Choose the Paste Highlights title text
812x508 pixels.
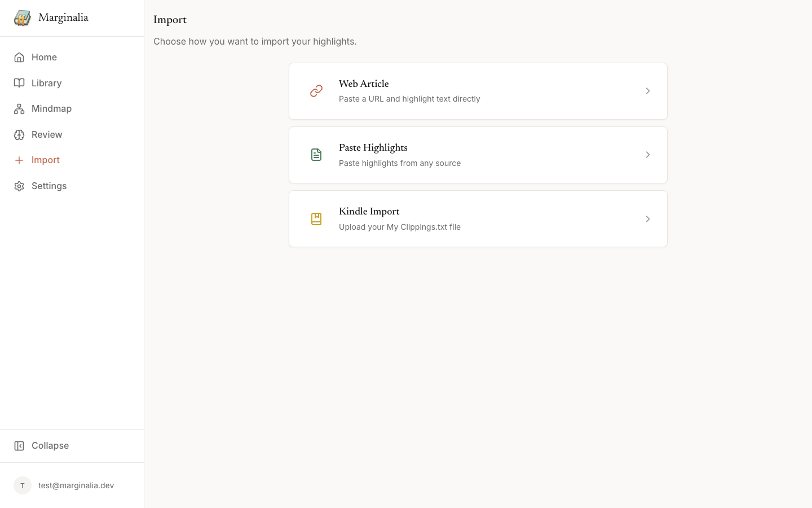373,148
